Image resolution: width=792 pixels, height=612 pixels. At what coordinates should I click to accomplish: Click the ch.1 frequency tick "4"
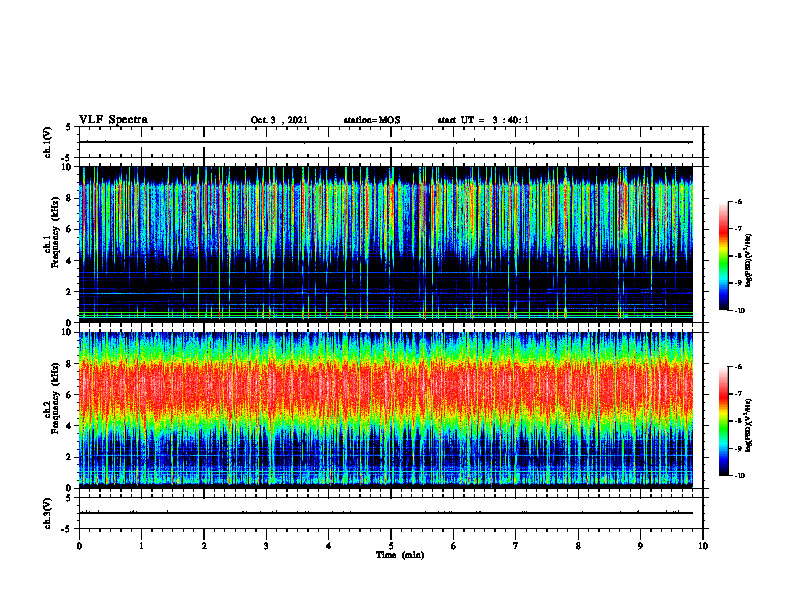tap(70, 261)
